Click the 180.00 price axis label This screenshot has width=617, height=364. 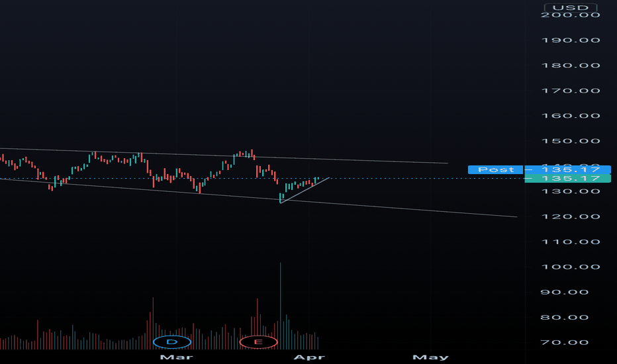coord(571,66)
